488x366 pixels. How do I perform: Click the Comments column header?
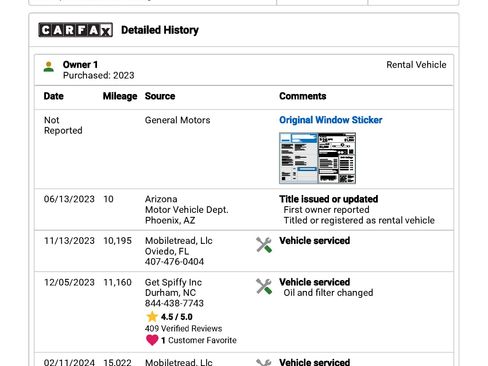[x=303, y=96]
